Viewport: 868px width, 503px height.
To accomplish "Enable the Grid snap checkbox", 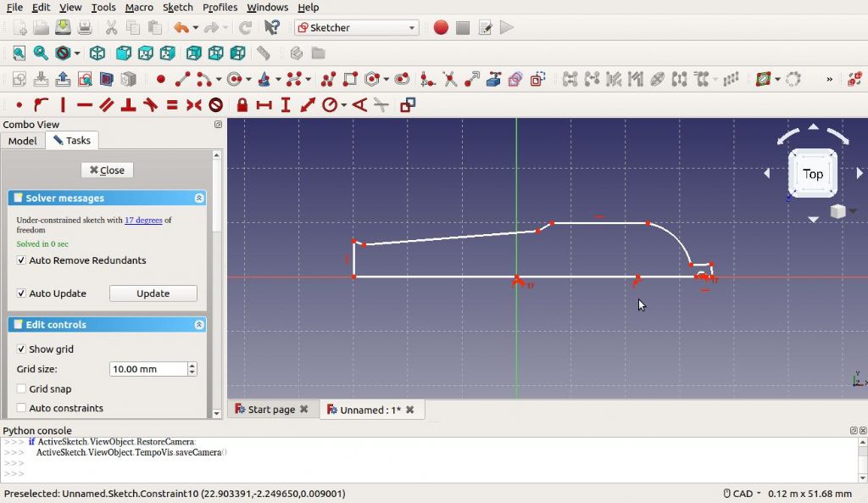I will click(21, 388).
